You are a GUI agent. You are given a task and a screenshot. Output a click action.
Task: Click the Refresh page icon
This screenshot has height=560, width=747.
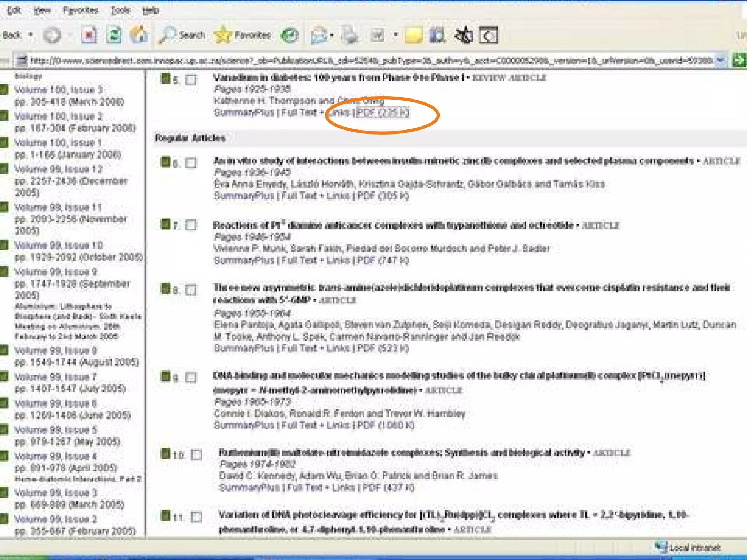[x=114, y=35]
